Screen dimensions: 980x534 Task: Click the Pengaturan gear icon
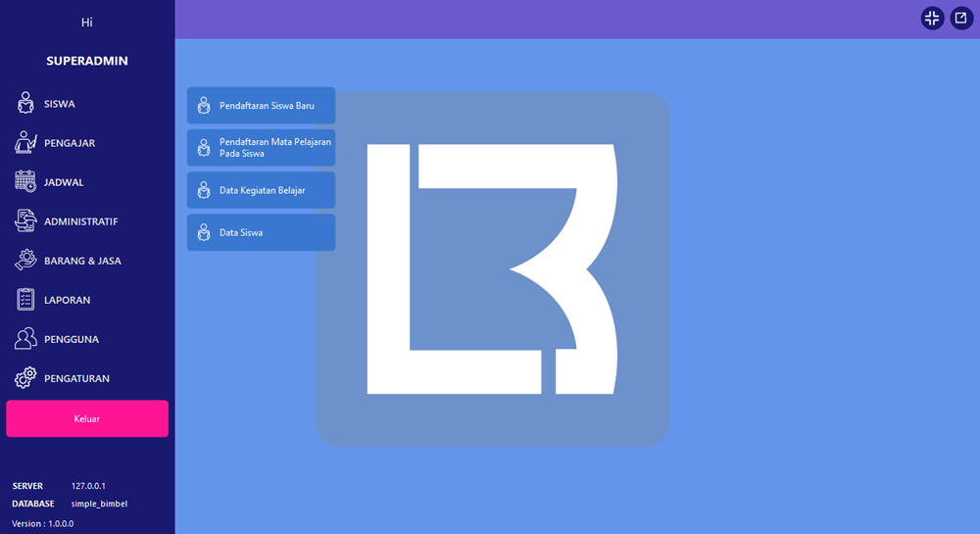point(25,378)
